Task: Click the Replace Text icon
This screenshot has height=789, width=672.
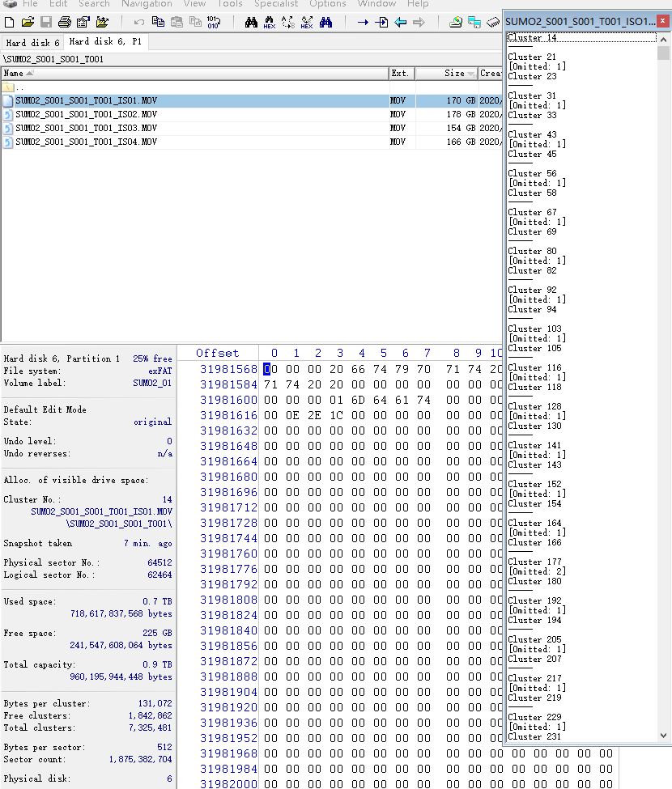Action: [288, 22]
